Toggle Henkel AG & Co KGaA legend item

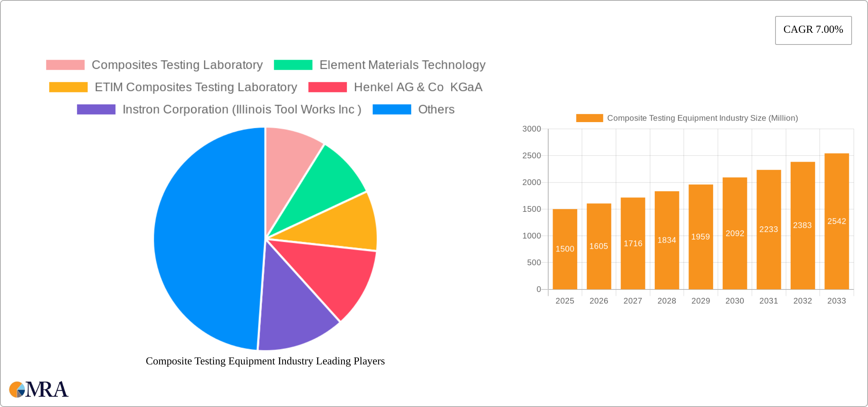327,87
